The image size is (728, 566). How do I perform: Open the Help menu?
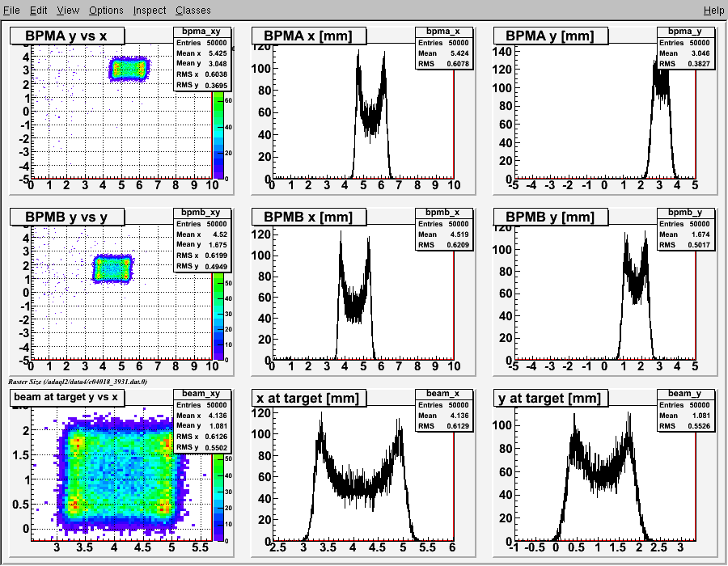(713, 11)
